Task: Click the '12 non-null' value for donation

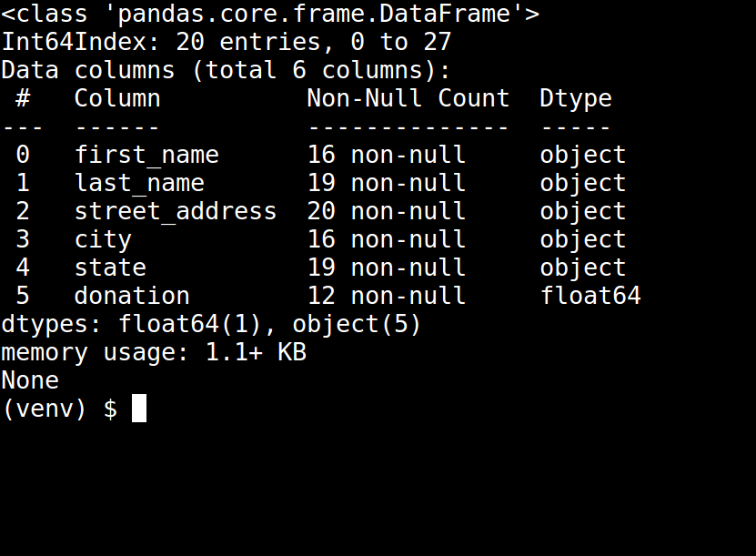Action: 387,296
